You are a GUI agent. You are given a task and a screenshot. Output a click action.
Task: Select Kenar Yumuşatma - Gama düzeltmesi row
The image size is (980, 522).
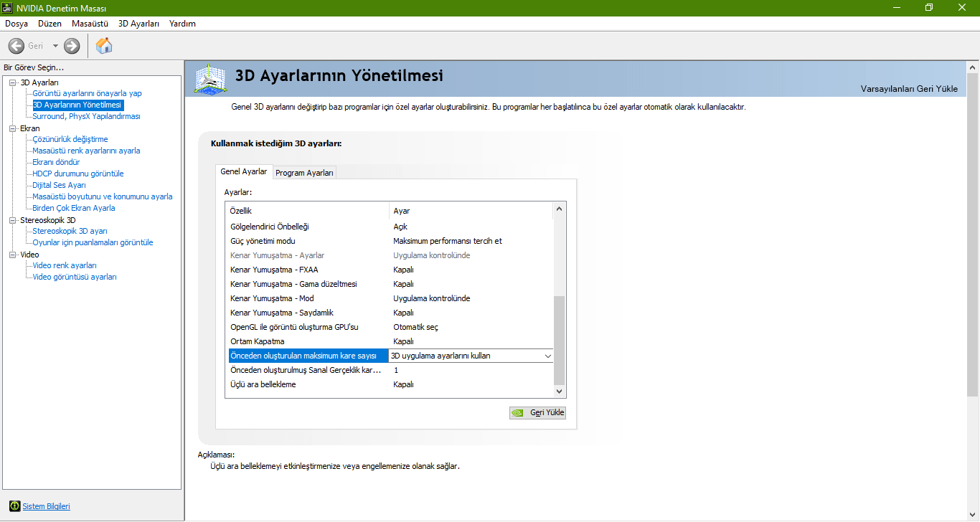click(x=390, y=284)
